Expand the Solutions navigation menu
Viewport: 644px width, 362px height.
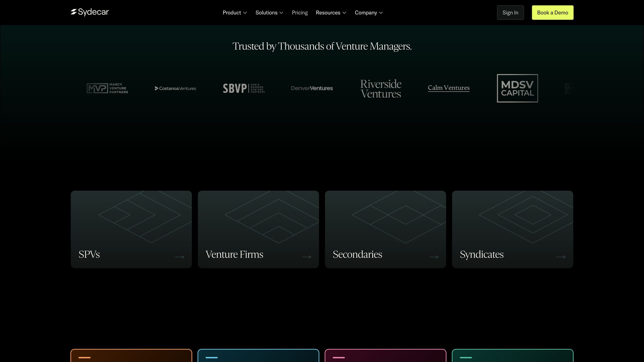point(269,13)
